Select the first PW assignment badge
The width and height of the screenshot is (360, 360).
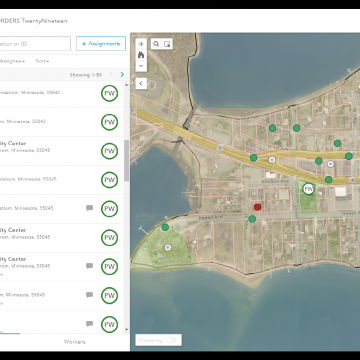coord(109,93)
